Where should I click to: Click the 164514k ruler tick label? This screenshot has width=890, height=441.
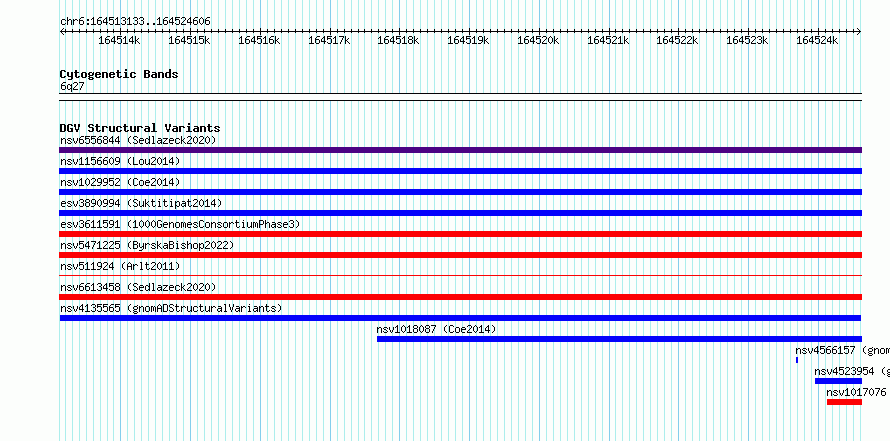click(119, 40)
